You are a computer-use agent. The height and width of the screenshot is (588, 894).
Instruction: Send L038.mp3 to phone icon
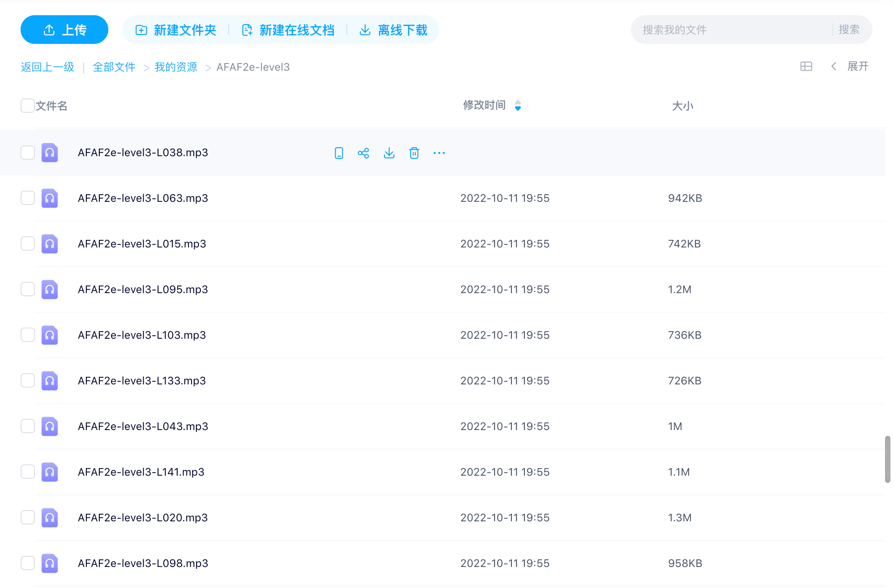coord(339,153)
